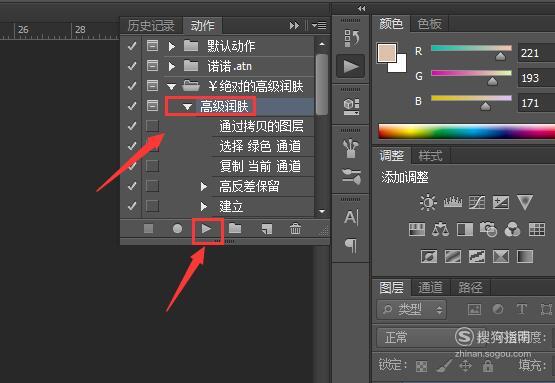Collapse the ¥绝对的高级润肤 action set
Viewport: 555px width, 383px height.
pyautogui.click(x=171, y=86)
